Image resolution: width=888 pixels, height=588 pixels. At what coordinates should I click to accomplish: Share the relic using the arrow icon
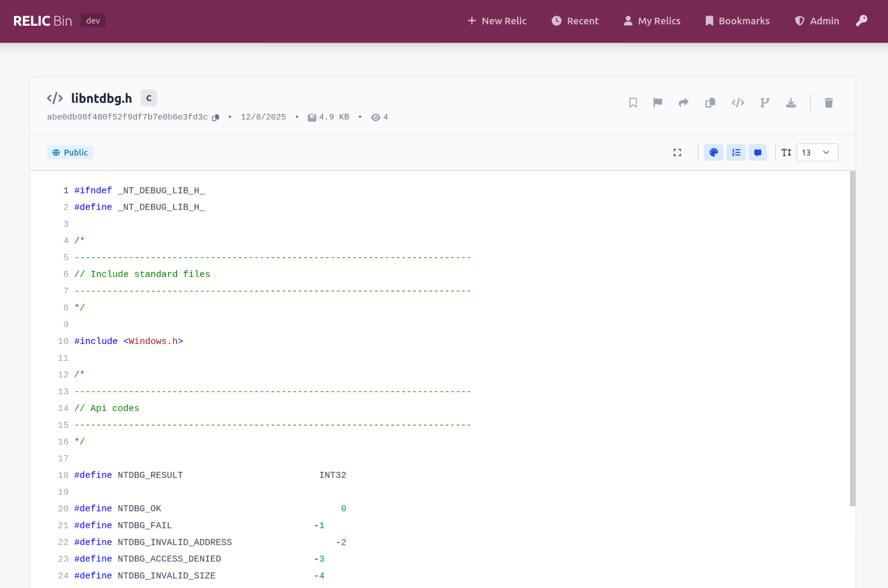[684, 103]
